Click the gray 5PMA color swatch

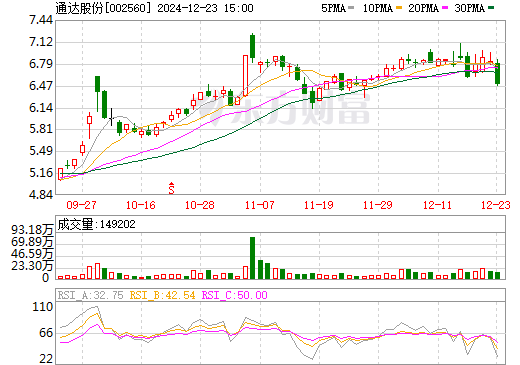[351, 7]
